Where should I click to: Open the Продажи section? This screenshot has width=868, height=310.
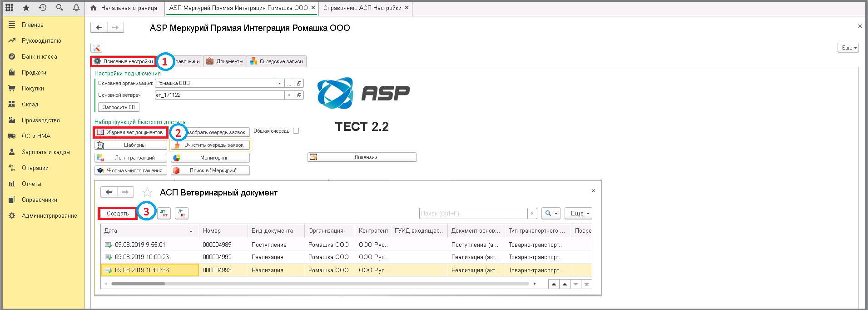point(34,73)
